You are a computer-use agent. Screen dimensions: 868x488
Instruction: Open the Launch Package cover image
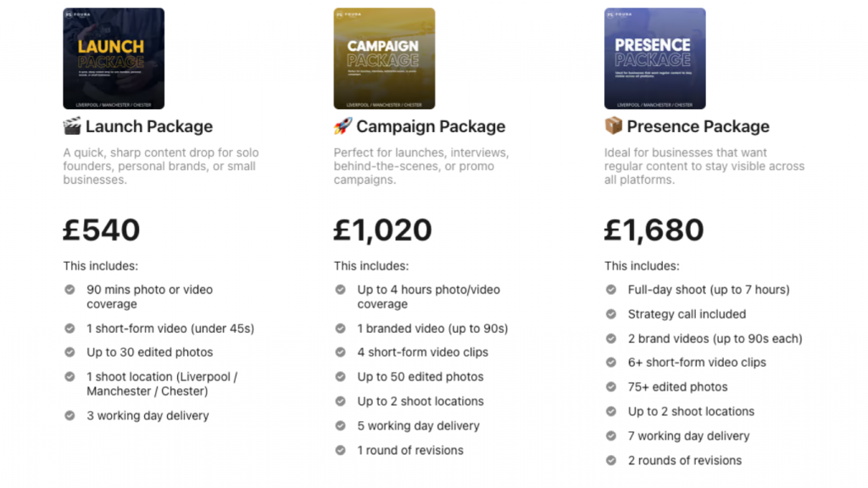tap(114, 58)
